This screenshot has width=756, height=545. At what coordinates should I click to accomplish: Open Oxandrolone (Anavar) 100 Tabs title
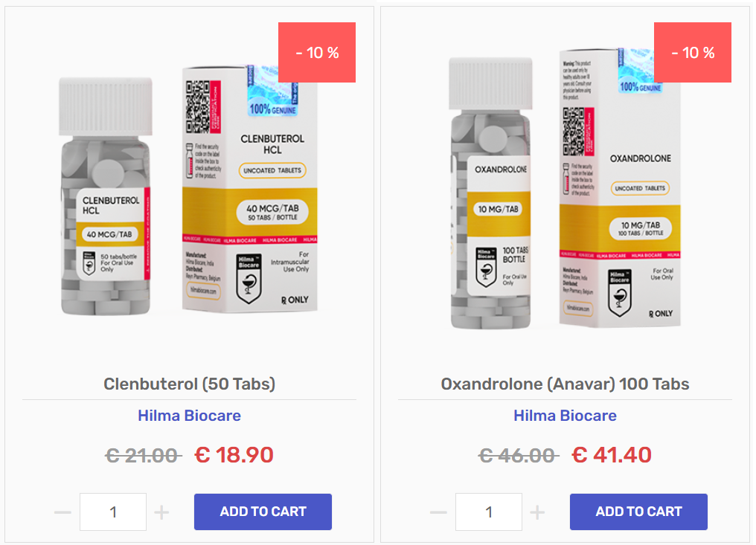coord(565,384)
